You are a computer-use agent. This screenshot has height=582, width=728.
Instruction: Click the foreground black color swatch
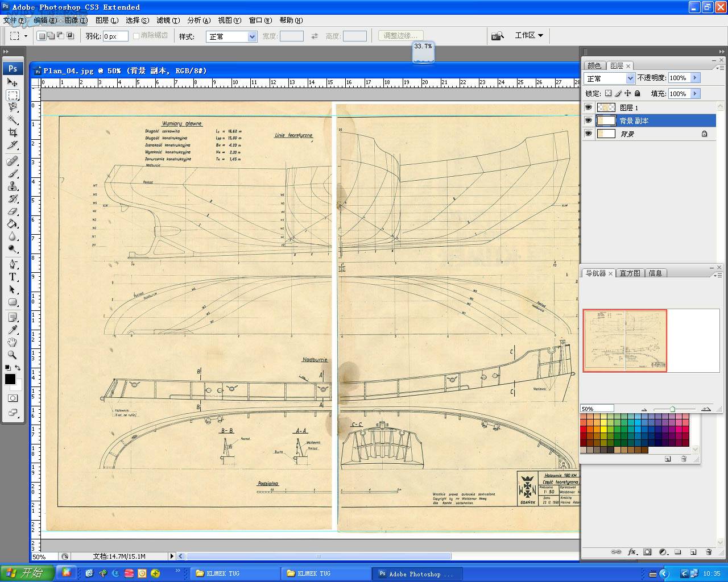click(10, 379)
